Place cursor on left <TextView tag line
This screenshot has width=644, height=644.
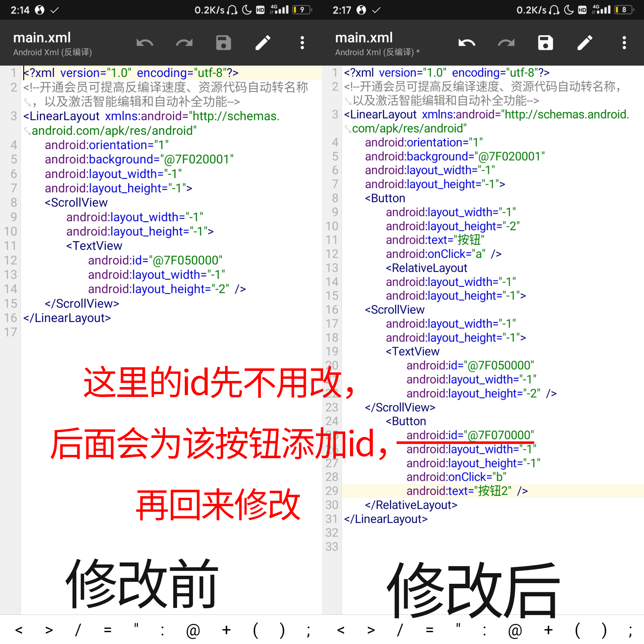coord(94,246)
